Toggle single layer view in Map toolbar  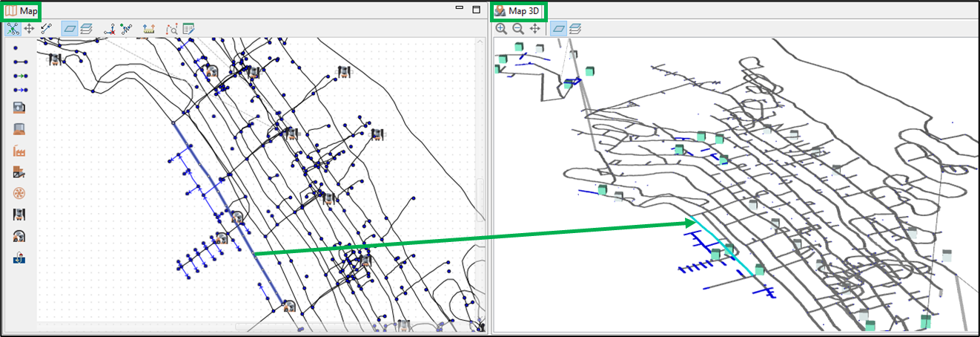[x=69, y=29]
